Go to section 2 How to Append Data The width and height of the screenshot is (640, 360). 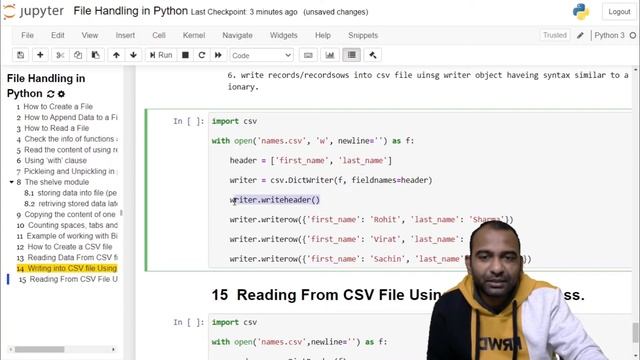[67, 118]
